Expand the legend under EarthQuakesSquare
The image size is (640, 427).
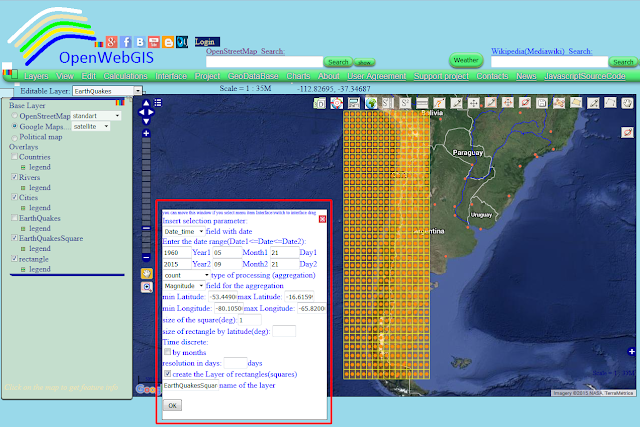coord(23,249)
